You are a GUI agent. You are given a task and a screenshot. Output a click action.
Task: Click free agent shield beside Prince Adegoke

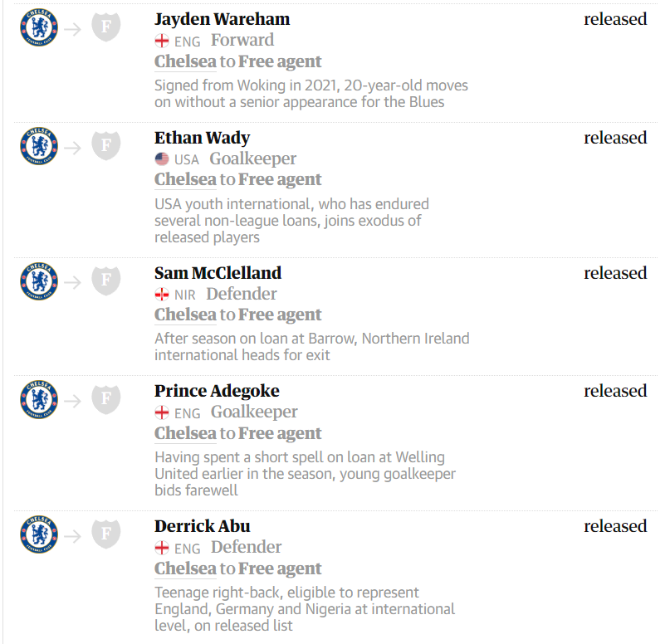[x=106, y=399]
